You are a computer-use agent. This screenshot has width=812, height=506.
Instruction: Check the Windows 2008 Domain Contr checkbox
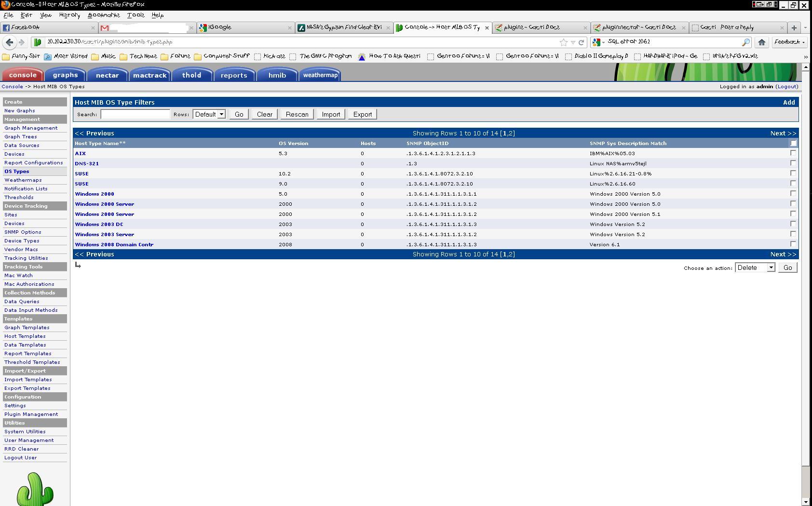click(x=793, y=244)
